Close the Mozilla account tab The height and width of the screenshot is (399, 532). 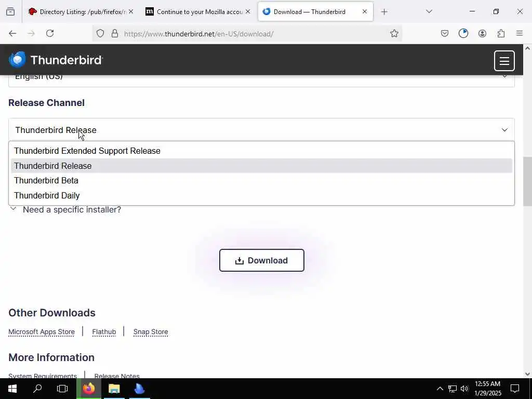248,11
